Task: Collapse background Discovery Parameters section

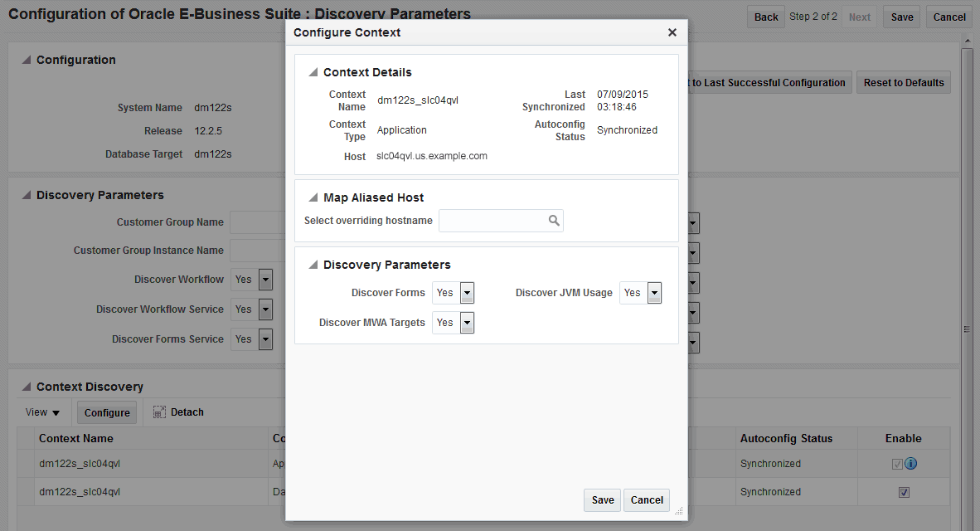Action: coord(27,195)
